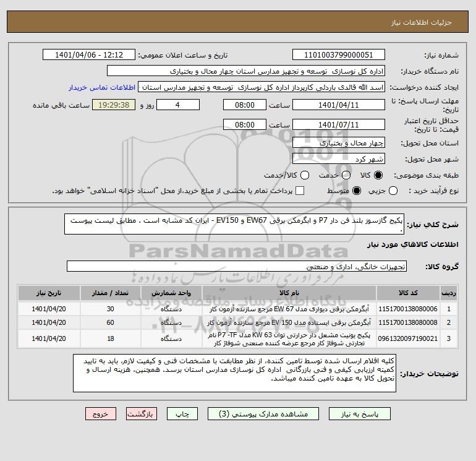476x461 pixels.
Task: Click product code 0961320097190021
Action: point(408,338)
